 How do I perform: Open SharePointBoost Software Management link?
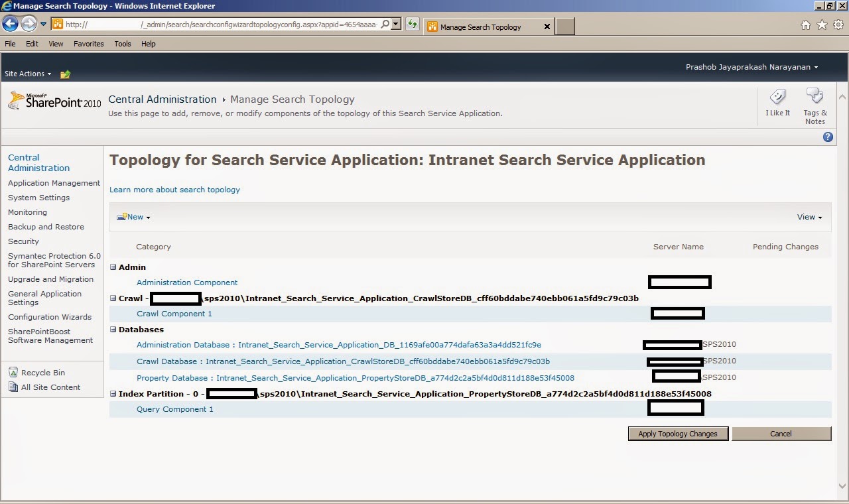click(x=50, y=336)
